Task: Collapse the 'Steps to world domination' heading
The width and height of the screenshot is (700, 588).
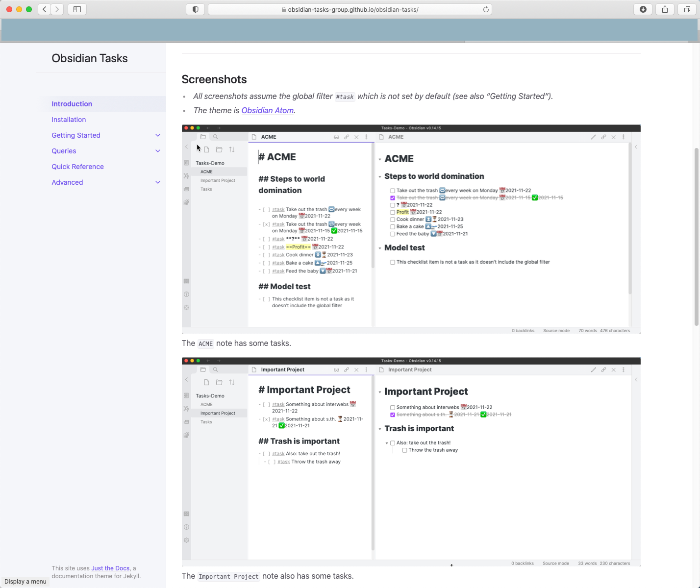Action: (x=380, y=176)
